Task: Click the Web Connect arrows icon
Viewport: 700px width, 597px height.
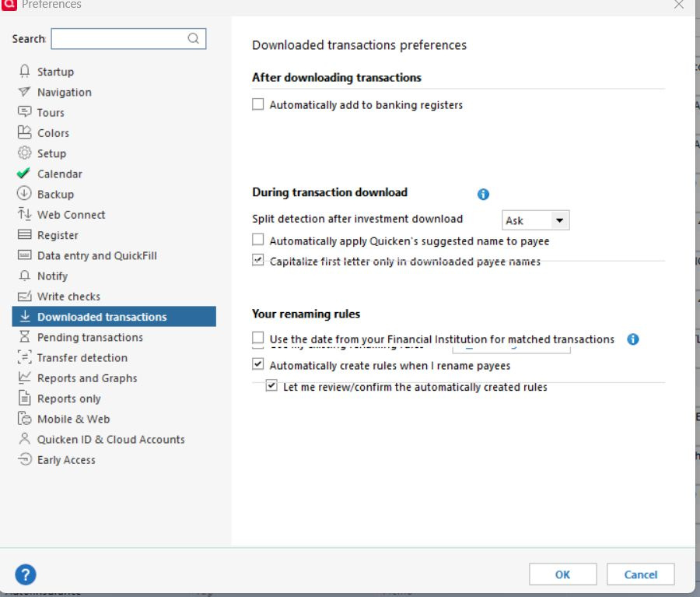Action: (x=24, y=214)
